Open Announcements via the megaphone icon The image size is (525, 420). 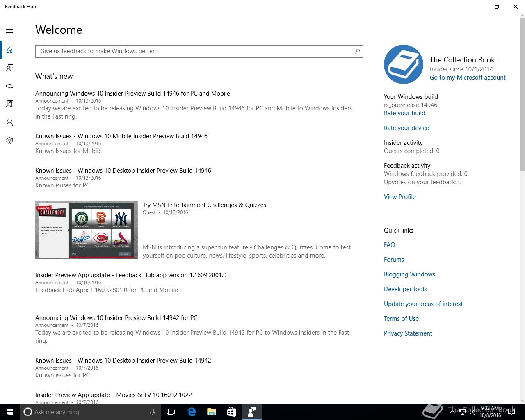pos(9,86)
